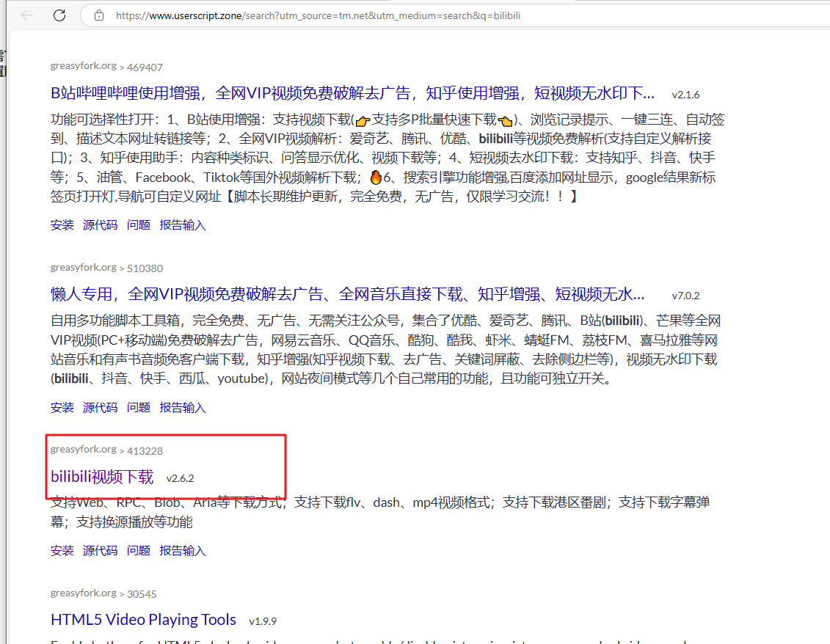Click 安装 under the 懒人专用 script
Screen dimensions: 830x644
click(62, 408)
